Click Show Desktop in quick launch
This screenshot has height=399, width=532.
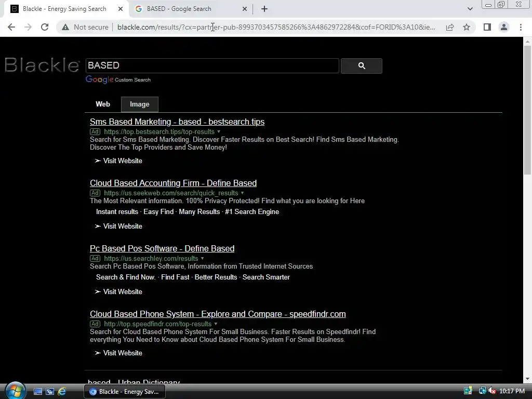click(37, 392)
